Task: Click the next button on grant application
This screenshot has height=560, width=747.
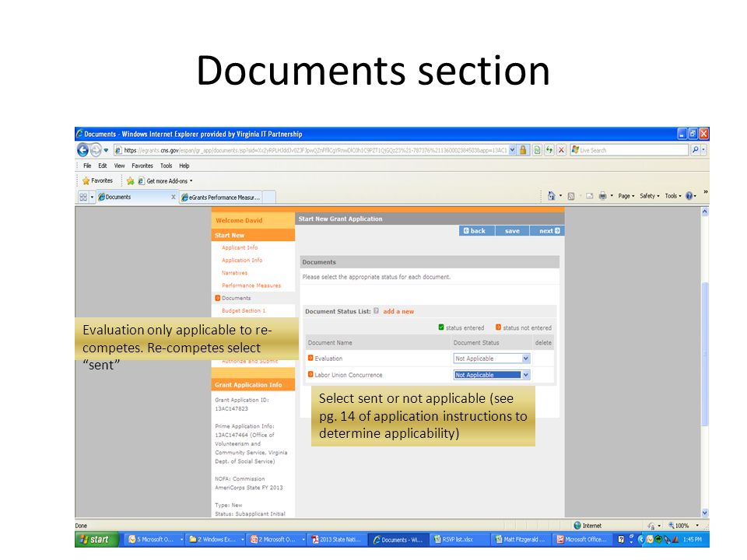Action: (547, 231)
